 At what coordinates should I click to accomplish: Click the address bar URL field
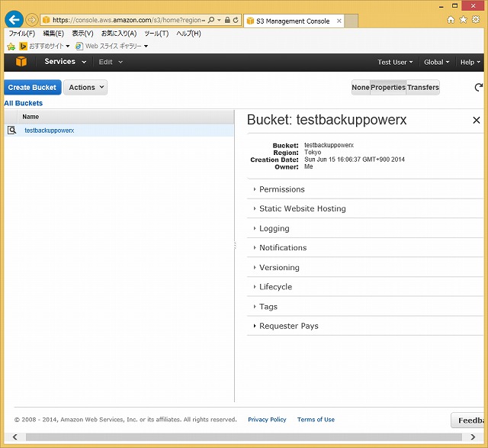pyautogui.click(x=128, y=20)
